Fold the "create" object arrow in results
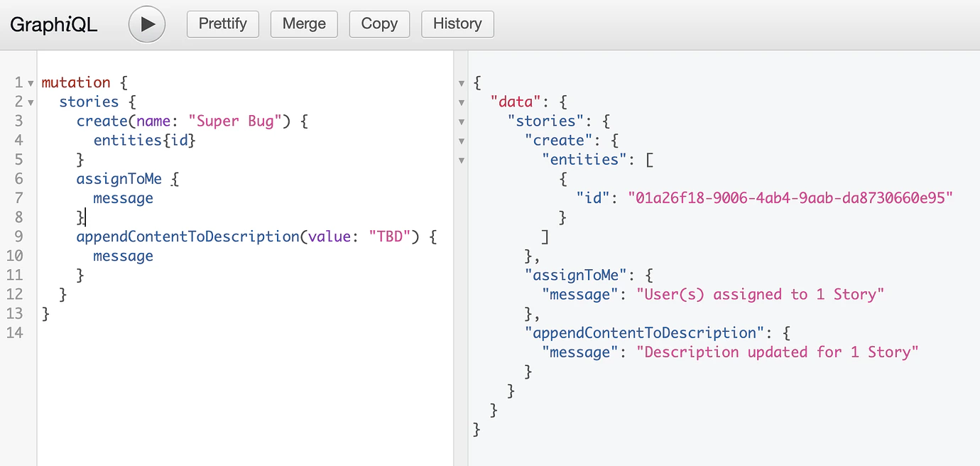The image size is (980, 466). [x=462, y=141]
